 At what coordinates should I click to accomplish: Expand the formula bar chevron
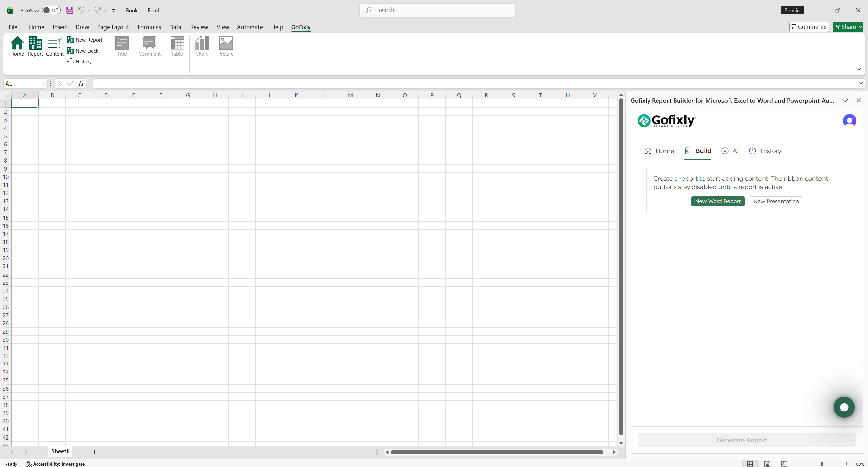point(861,83)
